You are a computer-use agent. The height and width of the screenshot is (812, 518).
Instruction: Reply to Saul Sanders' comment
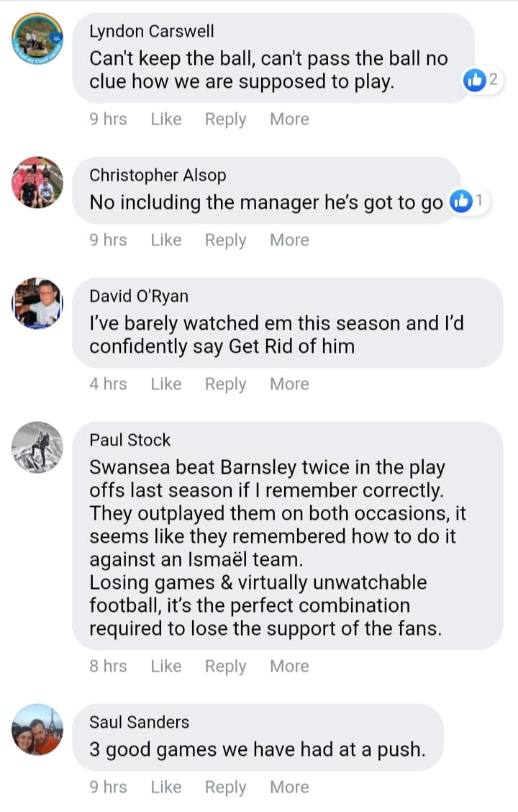tap(225, 788)
